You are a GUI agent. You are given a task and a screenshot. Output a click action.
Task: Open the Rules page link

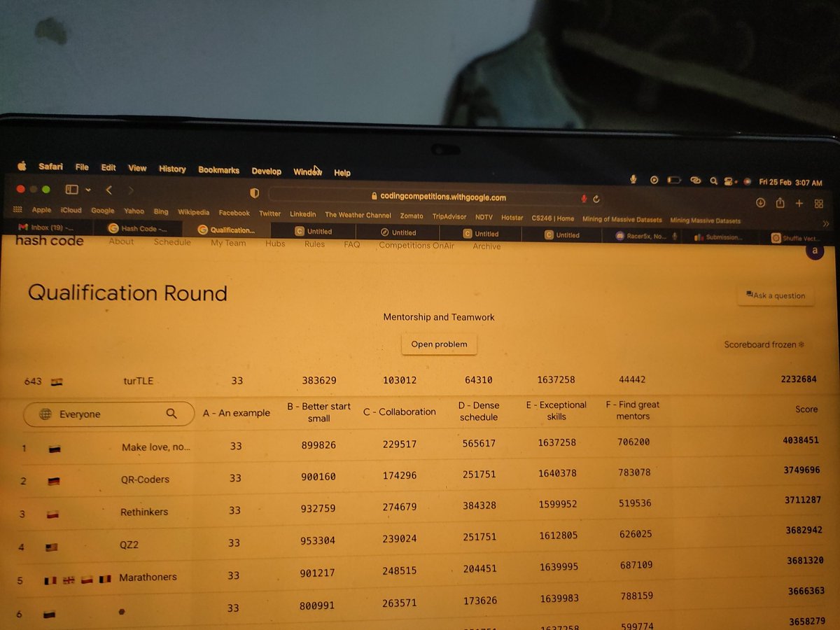click(x=314, y=244)
